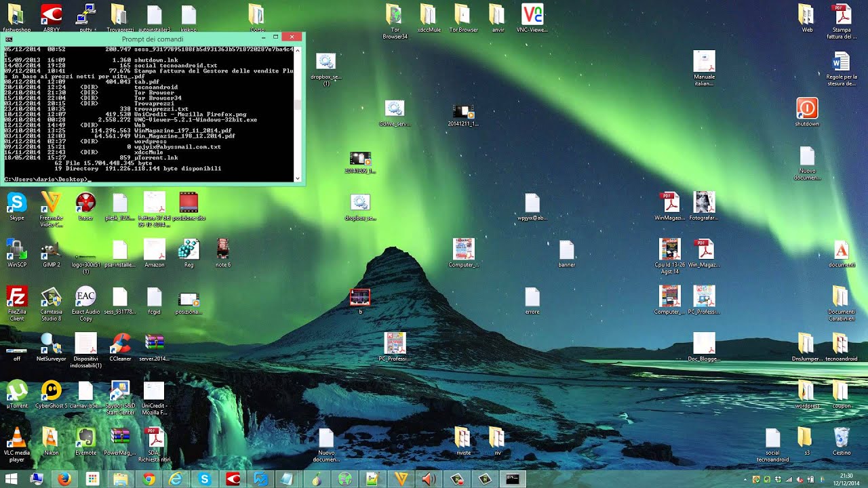Open the µTorrent desktop shortcut
The height and width of the screenshot is (488, 868).
17,394
